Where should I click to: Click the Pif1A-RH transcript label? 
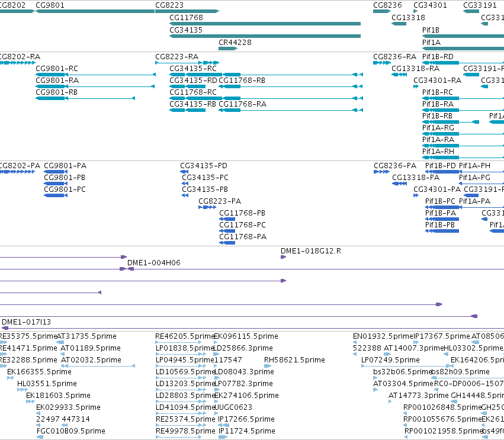pyautogui.click(x=438, y=152)
